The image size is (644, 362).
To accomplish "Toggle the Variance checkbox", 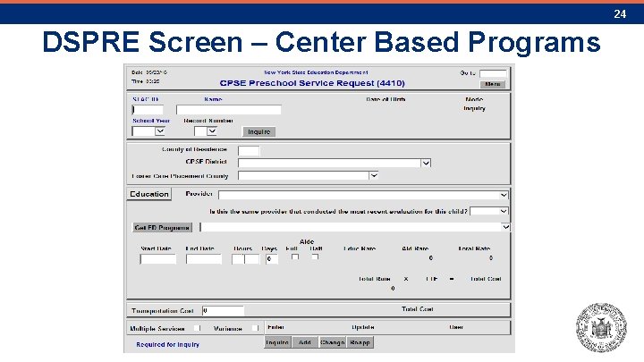I will click(x=255, y=328).
